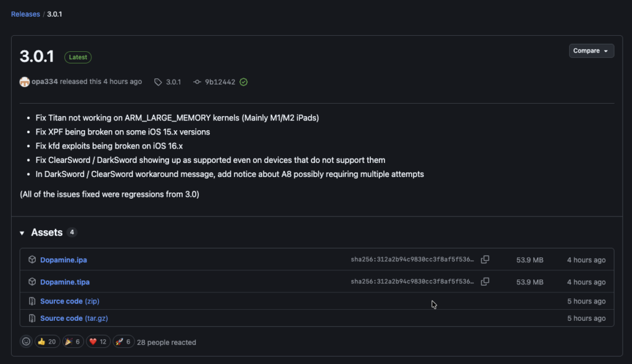
Task: Click the commit icon beside 9b12442
Action: click(x=197, y=82)
